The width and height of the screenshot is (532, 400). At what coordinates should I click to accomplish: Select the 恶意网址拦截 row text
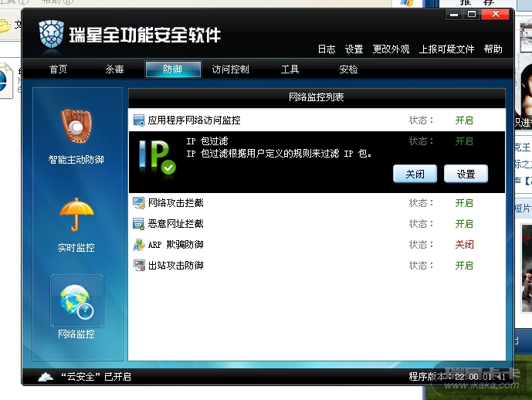[x=176, y=224]
